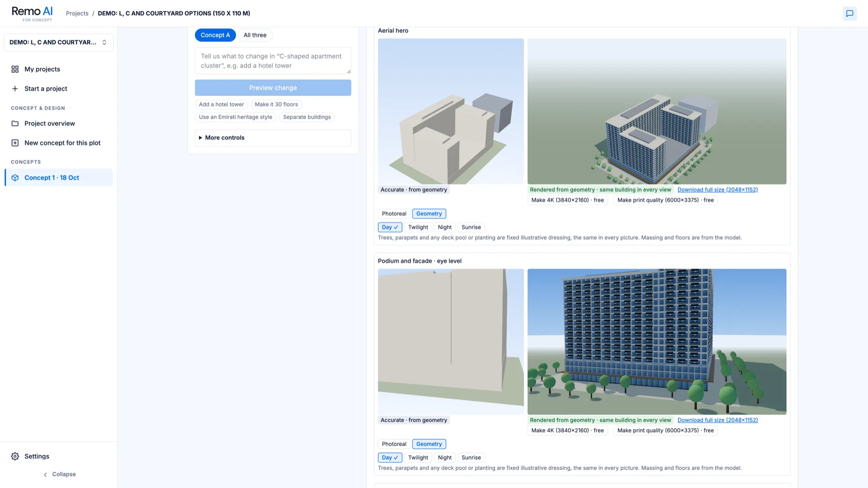Screen dimensions: 868x488
Task: Set Podium and facade lighting to Twilight
Action: tap(418, 458)
